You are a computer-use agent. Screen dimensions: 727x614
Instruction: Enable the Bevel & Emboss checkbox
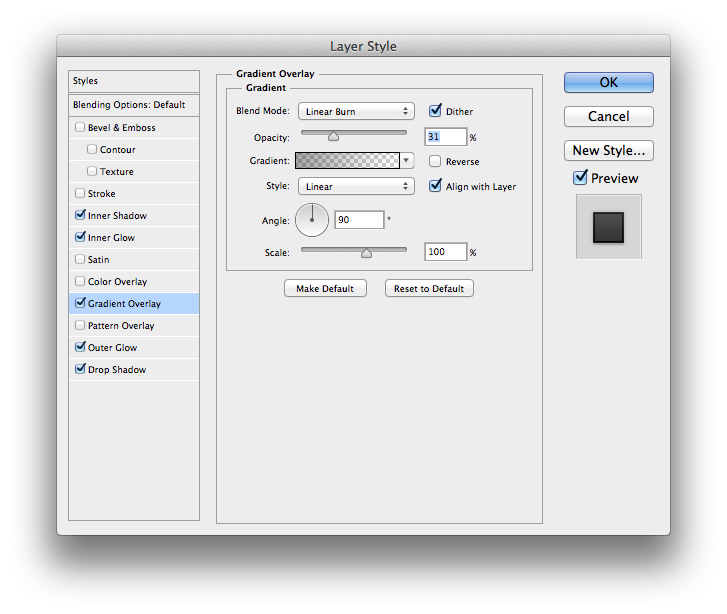(x=80, y=127)
